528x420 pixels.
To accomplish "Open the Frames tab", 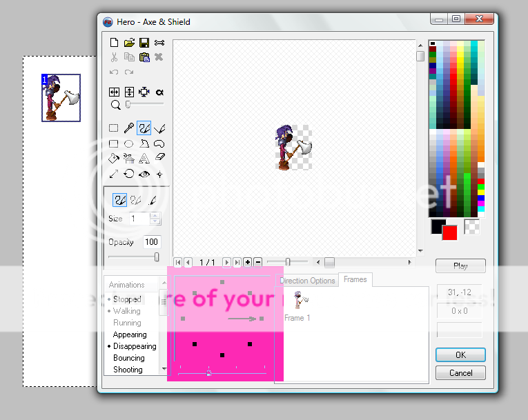I will (x=355, y=279).
